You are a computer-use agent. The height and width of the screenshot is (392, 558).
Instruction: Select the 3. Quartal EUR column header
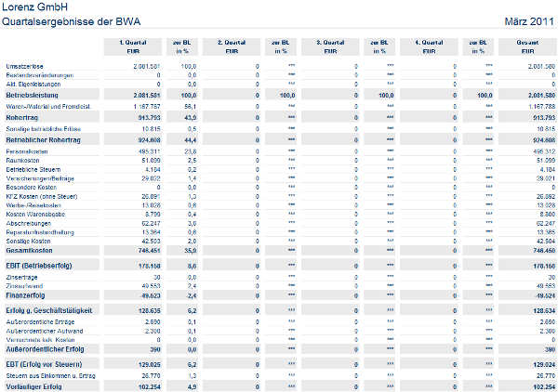(330, 47)
